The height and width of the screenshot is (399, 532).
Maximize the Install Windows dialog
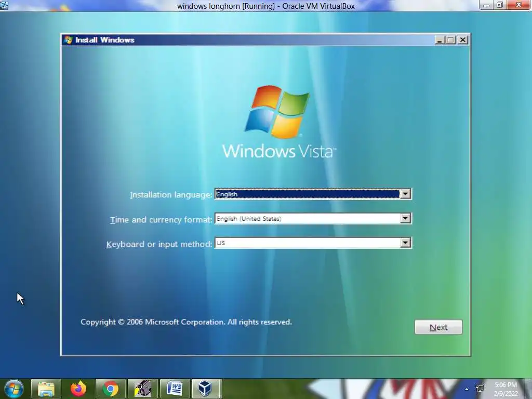[450, 40]
